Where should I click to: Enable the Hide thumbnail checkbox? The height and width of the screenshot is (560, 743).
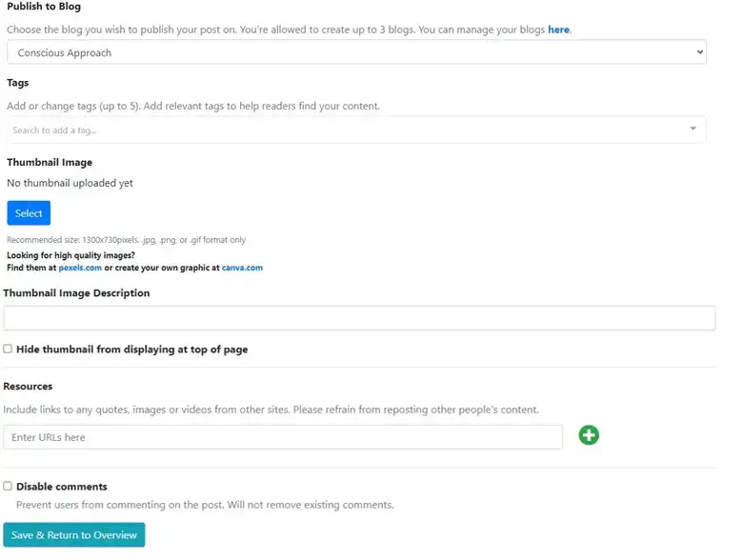[8, 350]
